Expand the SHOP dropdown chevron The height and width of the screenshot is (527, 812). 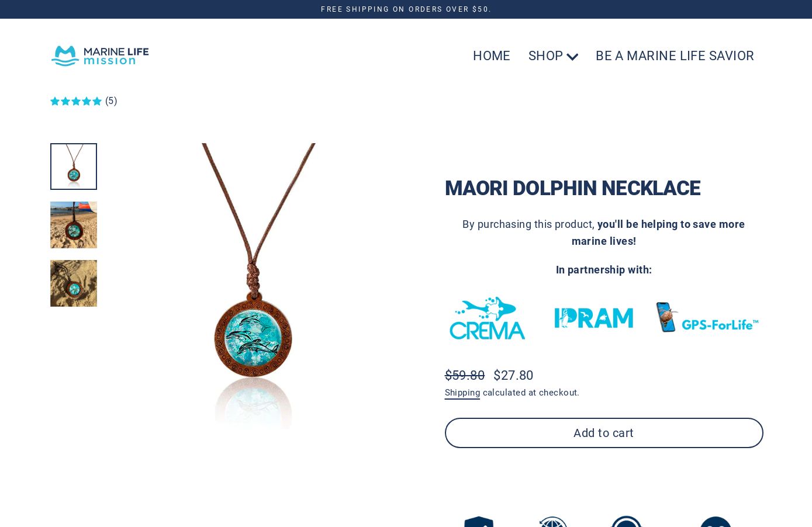572,57
